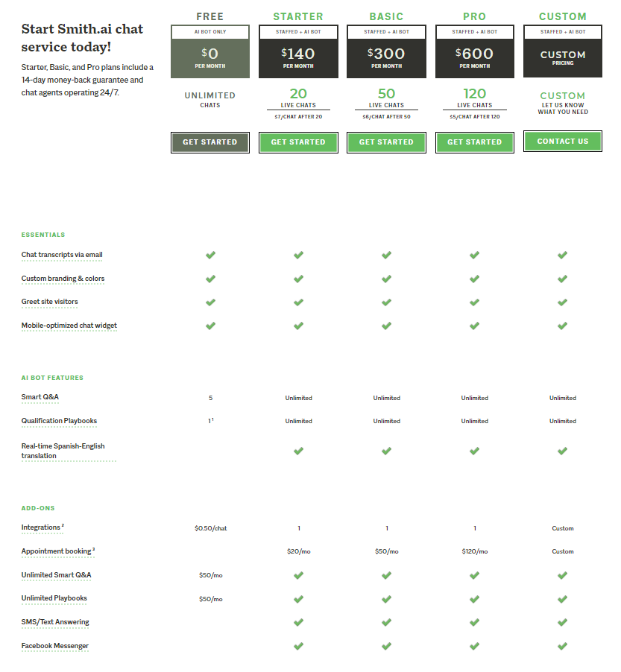Click Free plan checkmark for Chat transcripts

click(x=210, y=255)
